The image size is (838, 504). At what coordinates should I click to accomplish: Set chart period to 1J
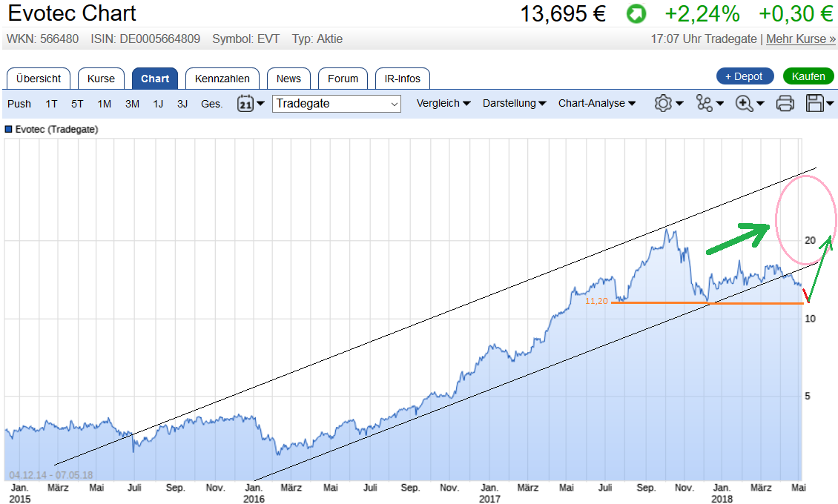pyautogui.click(x=158, y=104)
